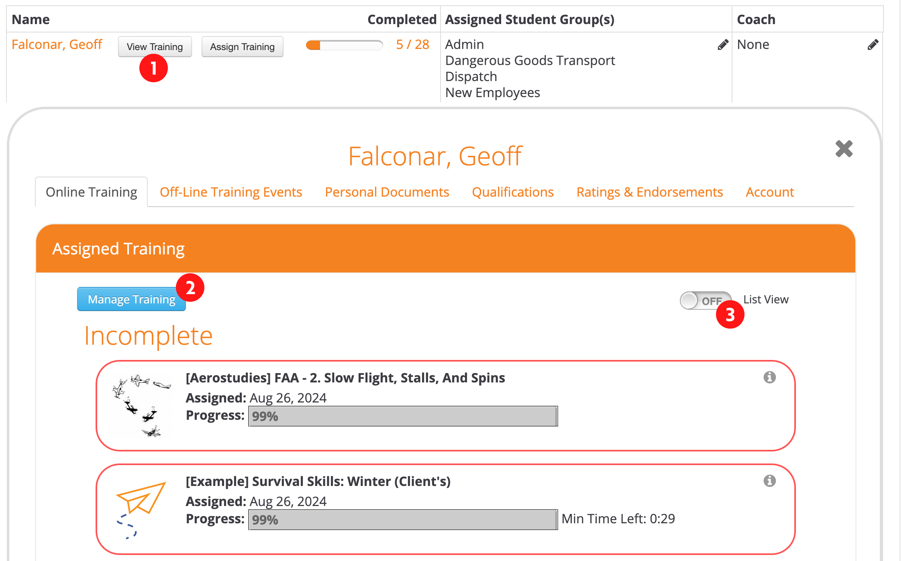Open info icon for Survival Skills course
The width and height of the screenshot is (924, 561).
(x=769, y=481)
